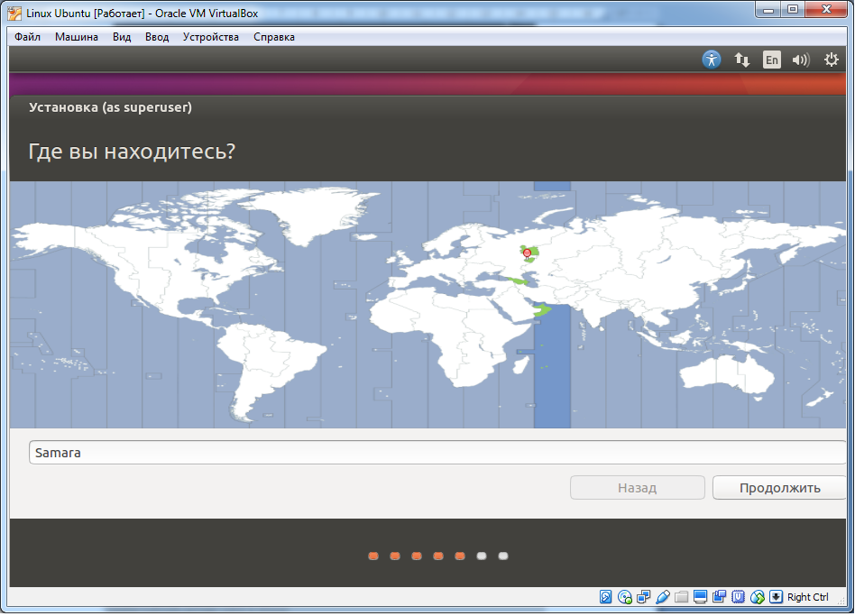
Task: Minimize the VirtualBox window
Action: [768, 9]
